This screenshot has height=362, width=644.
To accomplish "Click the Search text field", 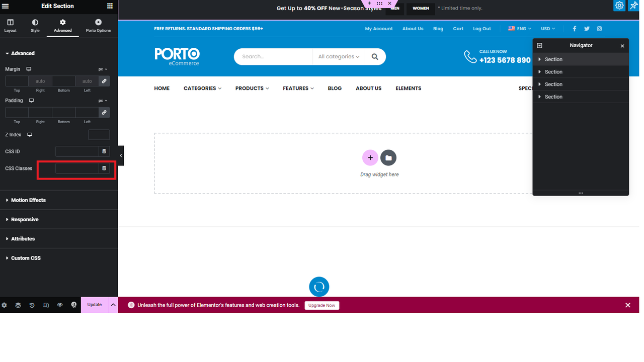I will tap(273, 57).
